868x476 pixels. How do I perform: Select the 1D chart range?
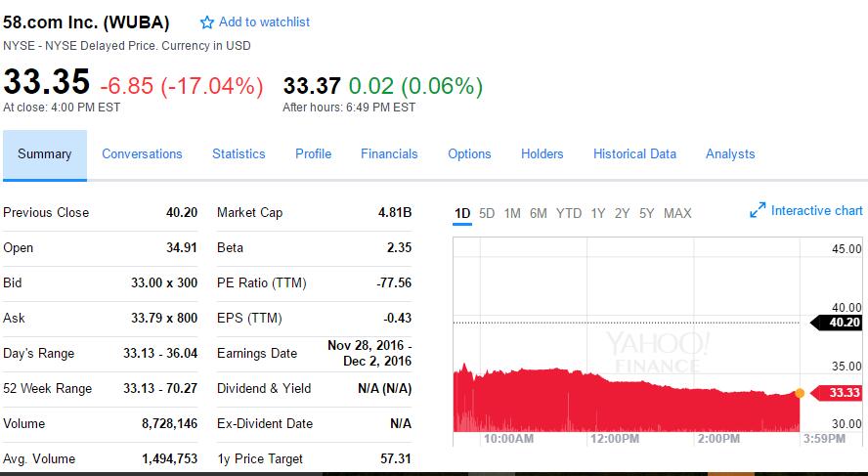coord(463,213)
